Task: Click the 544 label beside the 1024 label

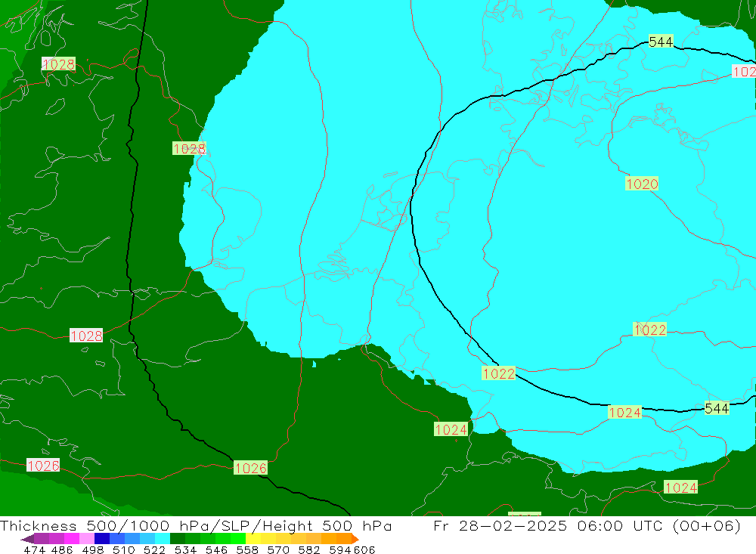Action: click(x=717, y=408)
